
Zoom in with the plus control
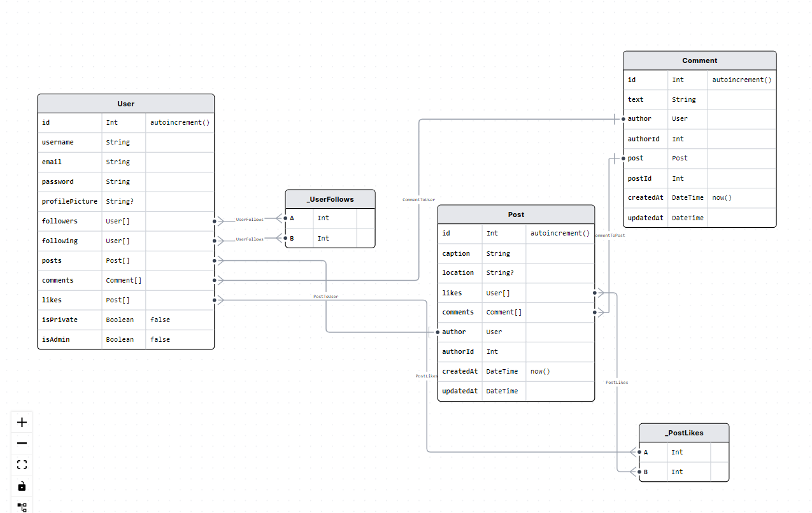(22, 422)
